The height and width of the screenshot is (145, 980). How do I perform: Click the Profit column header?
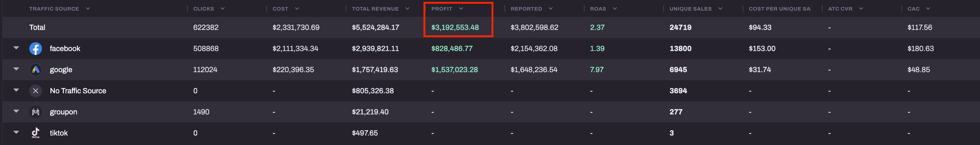point(442,9)
